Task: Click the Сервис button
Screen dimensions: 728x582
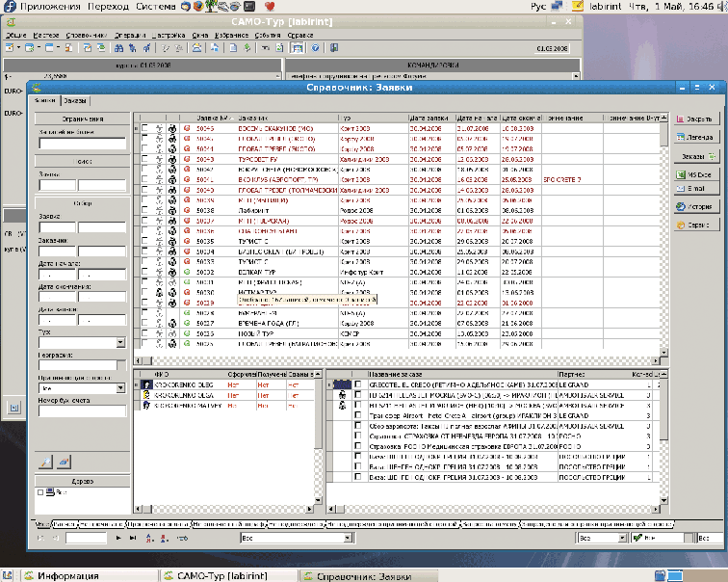Action: tap(697, 224)
